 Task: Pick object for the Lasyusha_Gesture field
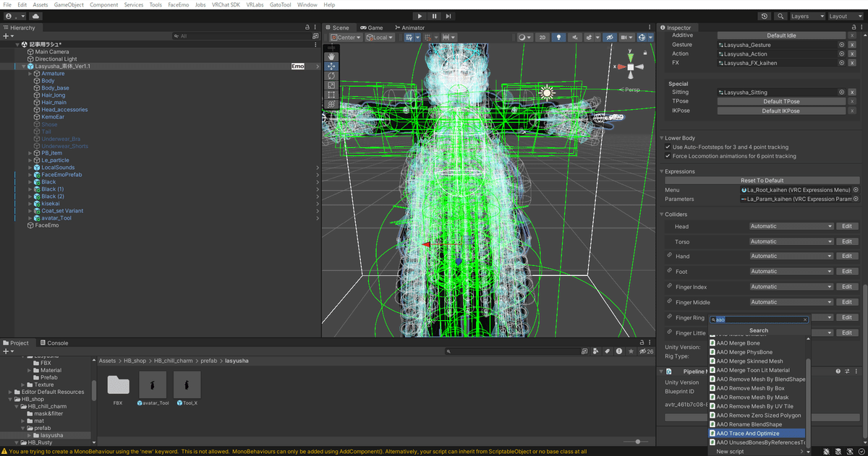tap(842, 45)
